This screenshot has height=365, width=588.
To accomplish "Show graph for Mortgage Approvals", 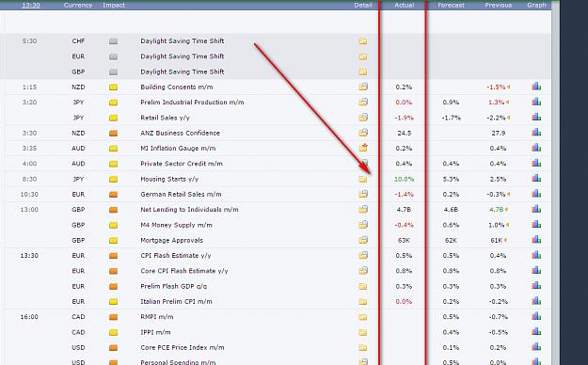I will coord(536,240).
